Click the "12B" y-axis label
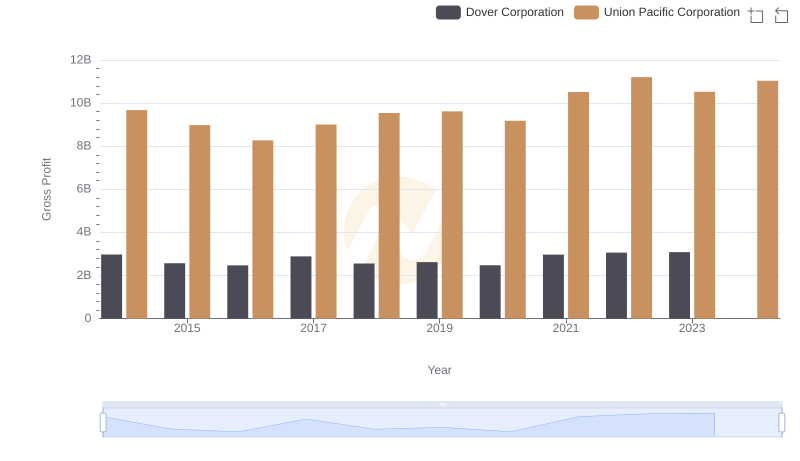Screen dimensions: 800x461 click(81, 60)
